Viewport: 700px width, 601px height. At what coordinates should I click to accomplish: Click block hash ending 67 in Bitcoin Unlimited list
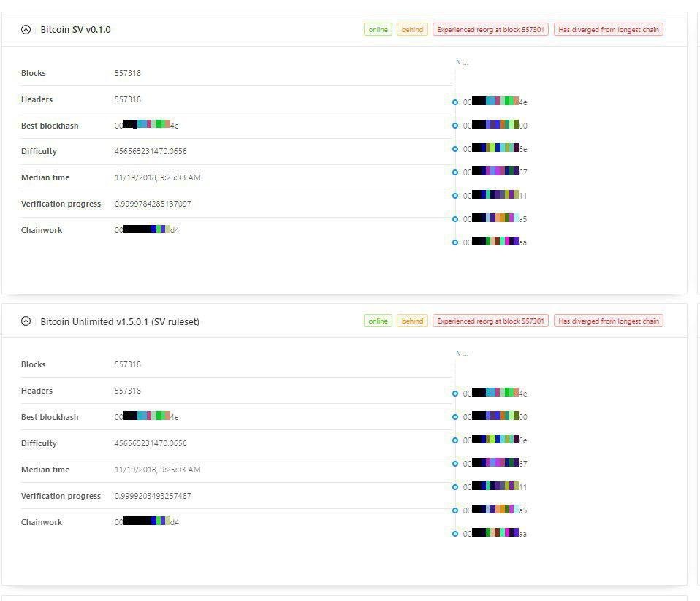tap(495, 463)
